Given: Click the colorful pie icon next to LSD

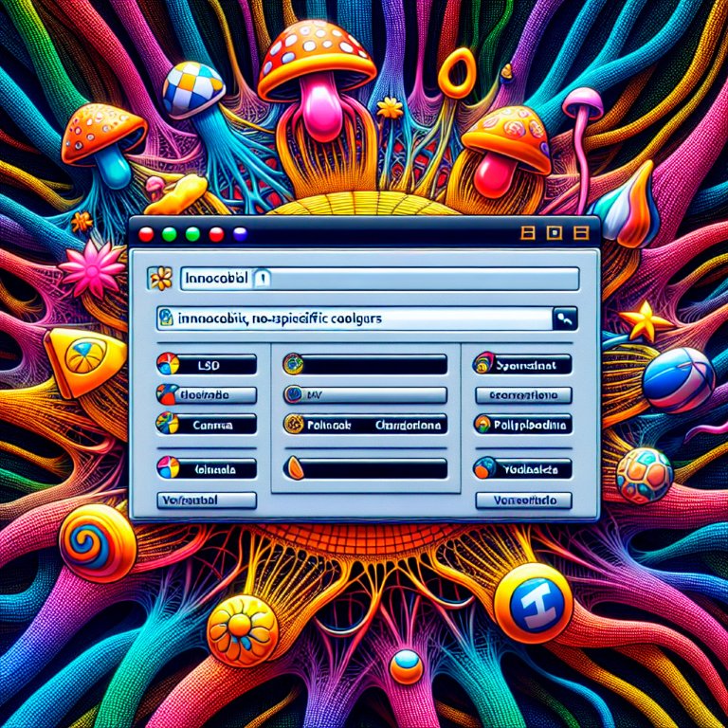Looking at the screenshot, I should [x=167, y=364].
